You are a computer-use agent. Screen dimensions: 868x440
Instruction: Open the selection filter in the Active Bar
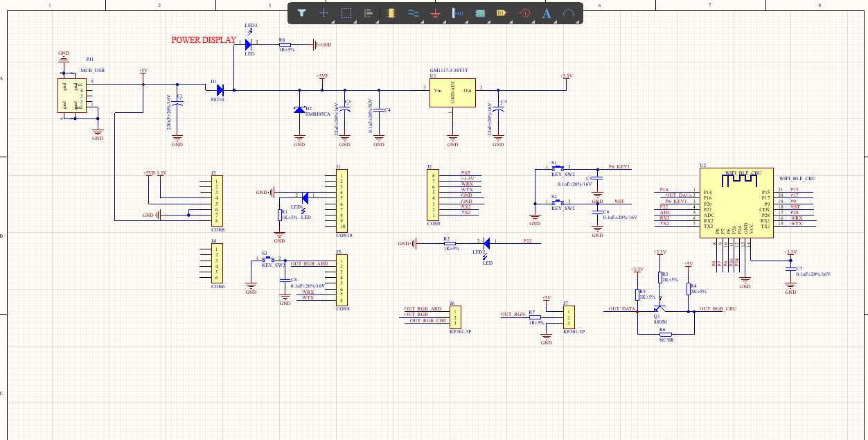coord(301,12)
